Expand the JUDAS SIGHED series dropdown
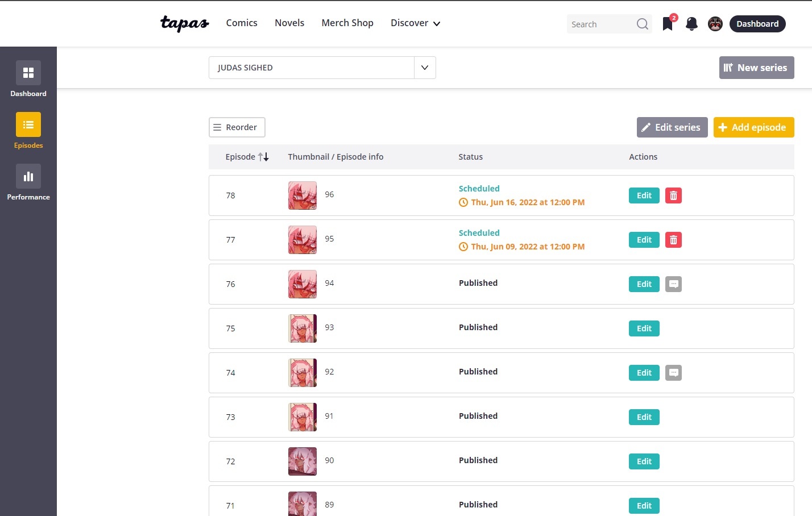812x516 pixels. click(425, 68)
